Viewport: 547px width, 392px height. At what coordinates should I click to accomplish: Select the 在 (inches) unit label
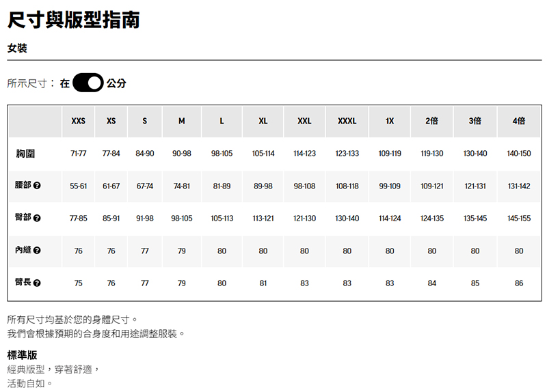[64, 83]
